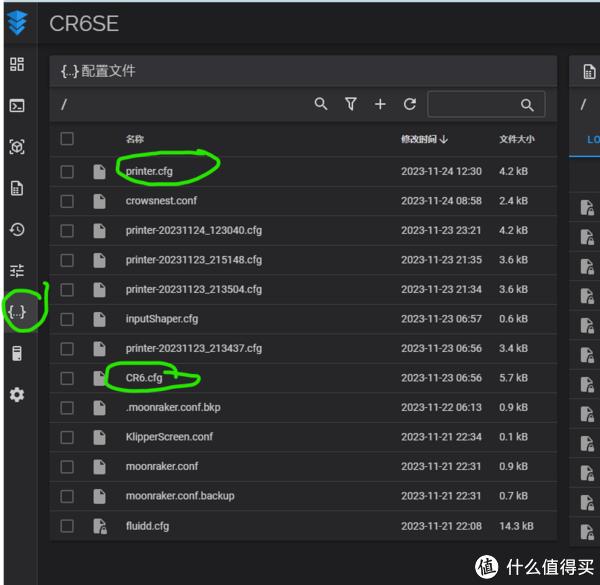Screen dimensions: 600x585
Task: Click the right panel header file icon
Action: click(589, 72)
